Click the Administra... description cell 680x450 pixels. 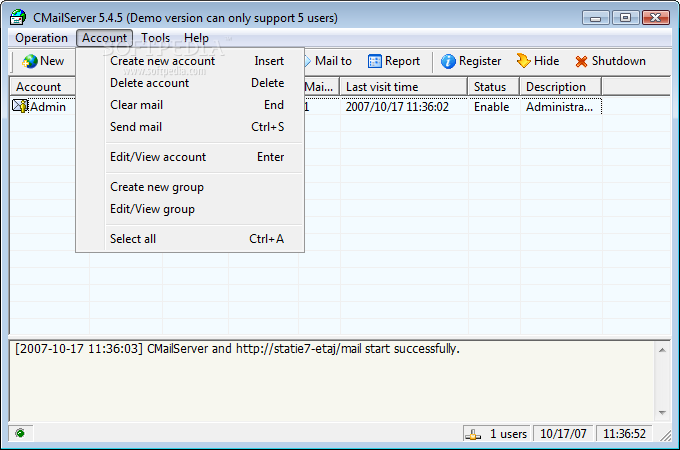pyautogui.click(x=559, y=107)
